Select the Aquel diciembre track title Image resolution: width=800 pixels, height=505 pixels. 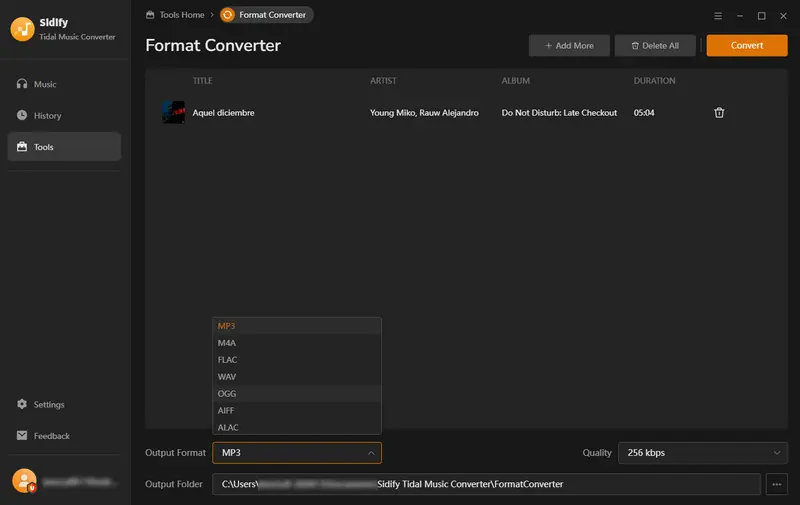(x=223, y=113)
